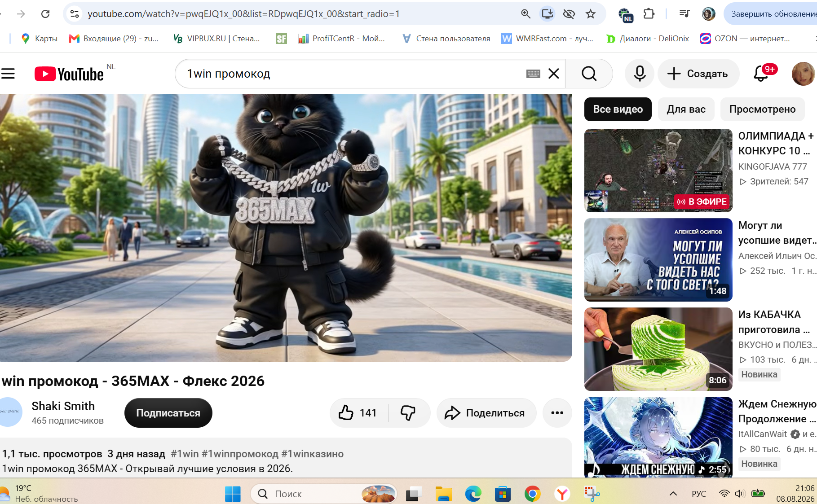817x504 pixels.
Task: Launch Microsoft Edge from the taskbar
Action: pyautogui.click(x=473, y=494)
